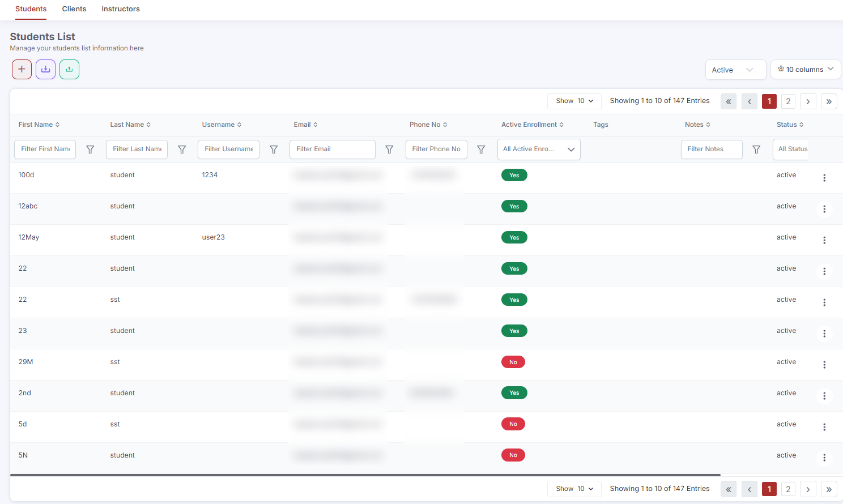Select page 1 in the bottom pagination
The image size is (843, 504).
769,489
